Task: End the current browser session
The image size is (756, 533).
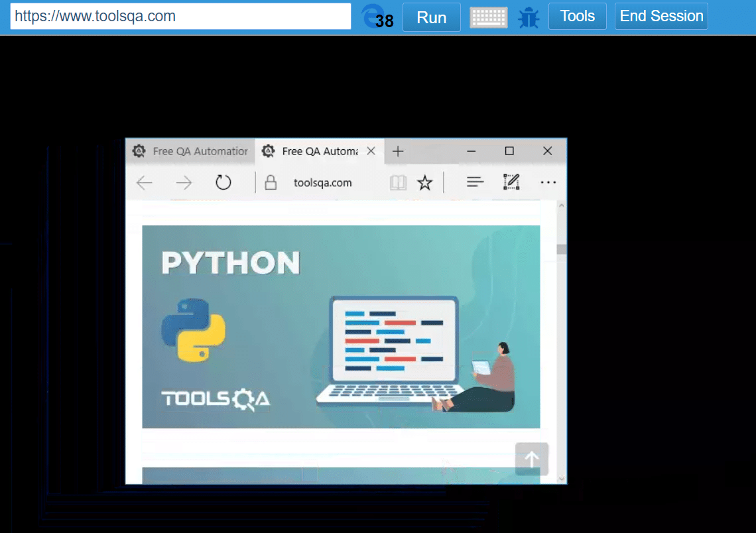Action: point(661,16)
